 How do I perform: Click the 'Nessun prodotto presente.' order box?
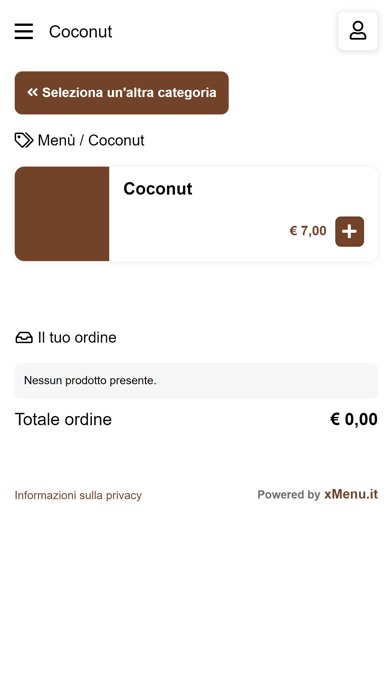(x=196, y=381)
